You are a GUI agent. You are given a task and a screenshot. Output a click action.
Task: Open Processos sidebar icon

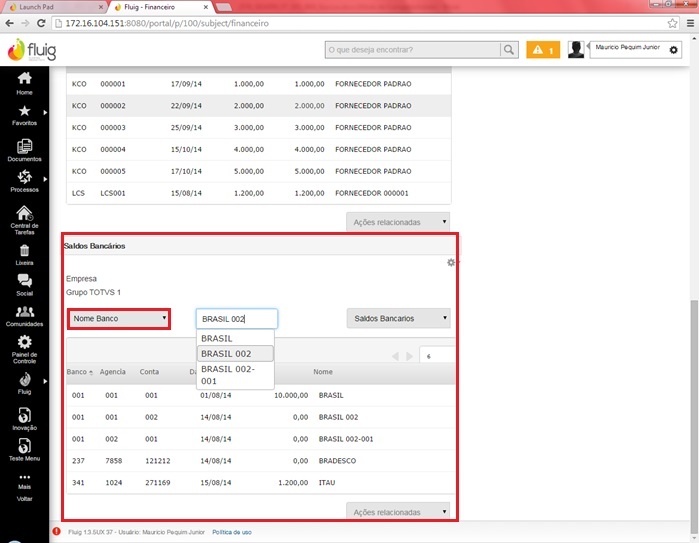pyautogui.click(x=24, y=177)
